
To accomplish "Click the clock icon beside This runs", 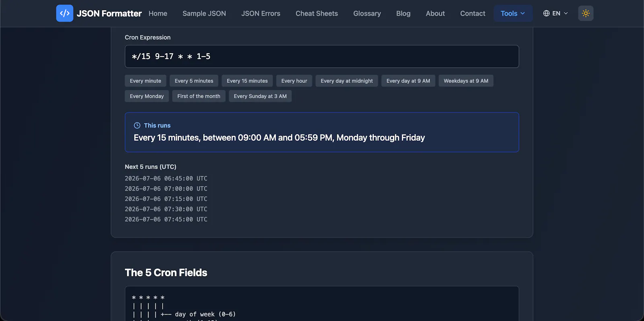I will (x=137, y=126).
